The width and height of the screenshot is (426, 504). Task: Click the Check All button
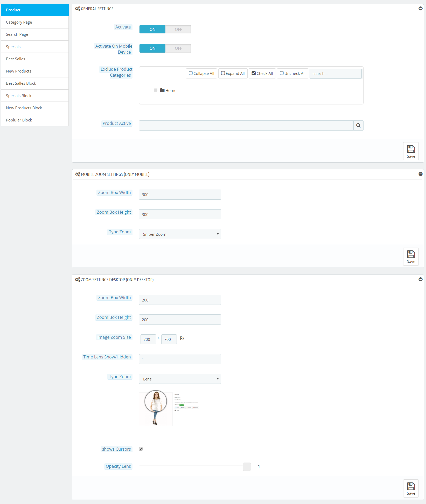[x=262, y=74]
